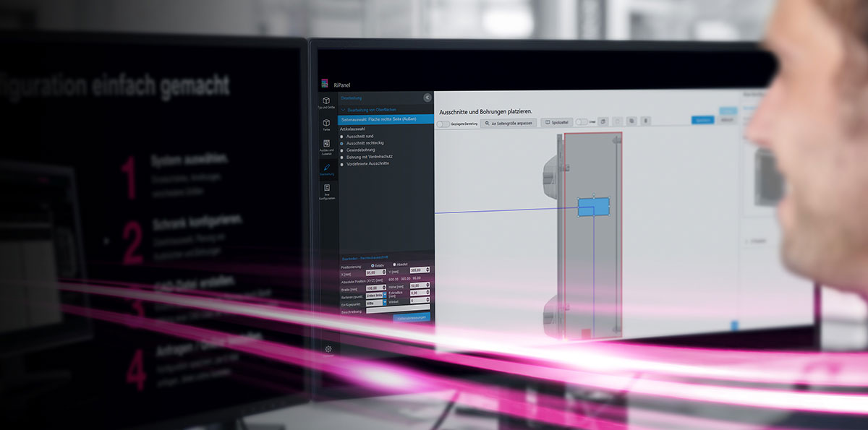
Task: Collapse 'Bearbeitung von Oberflächen' section
Action: [x=344, y=109]
